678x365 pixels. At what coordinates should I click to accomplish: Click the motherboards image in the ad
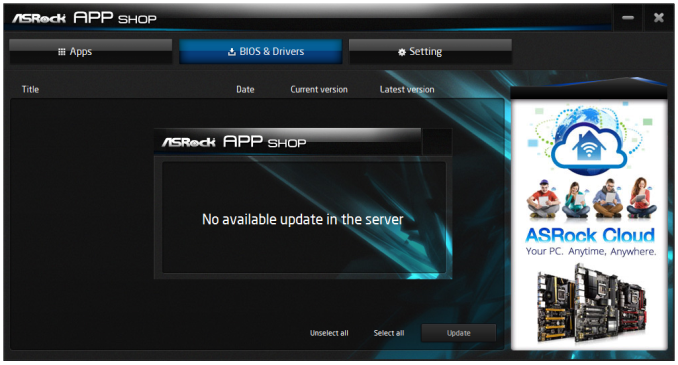click(592, 303)
